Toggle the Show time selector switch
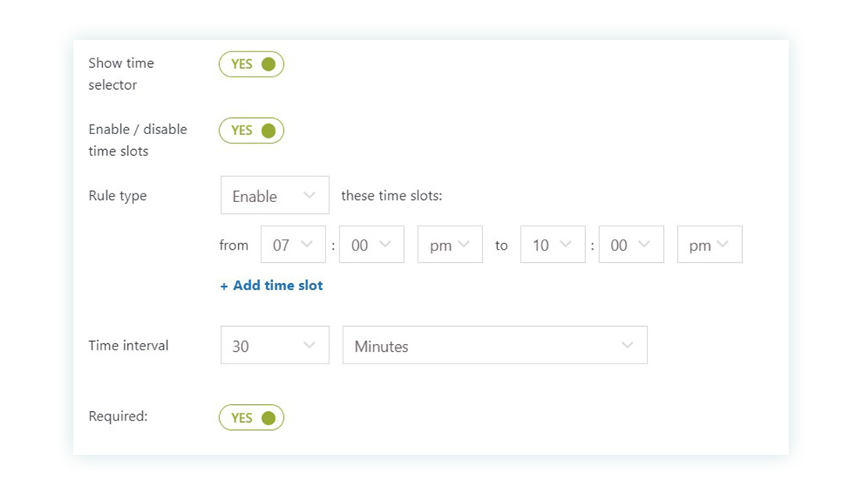863x504 pixels. pos(251,64)
